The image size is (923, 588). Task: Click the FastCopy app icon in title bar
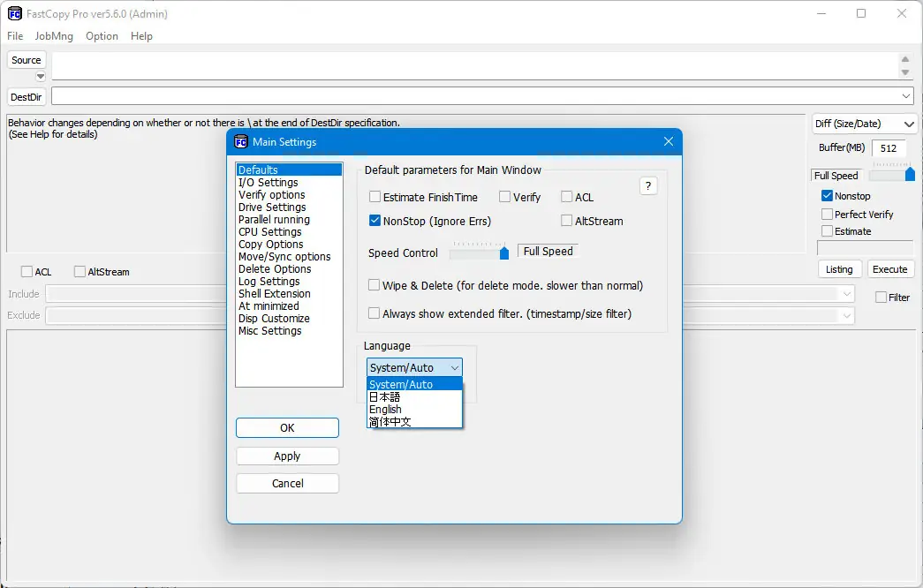(x=14, y=13)
